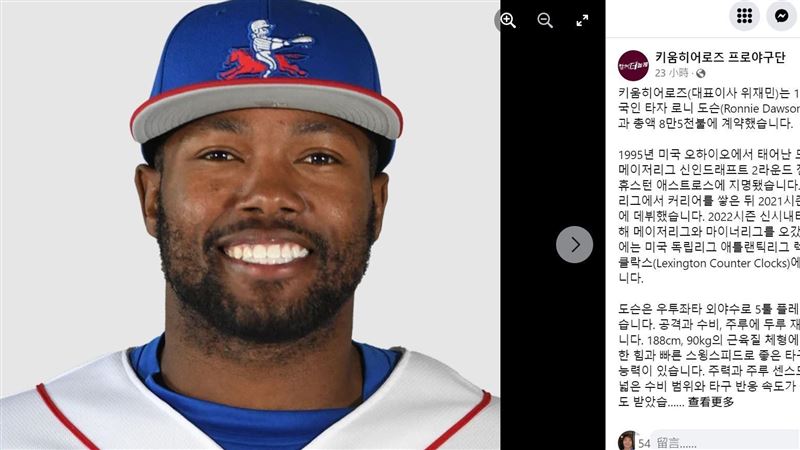
Task: Open the 23 小時 post timestamp
Action: click(x=671, y=73)
